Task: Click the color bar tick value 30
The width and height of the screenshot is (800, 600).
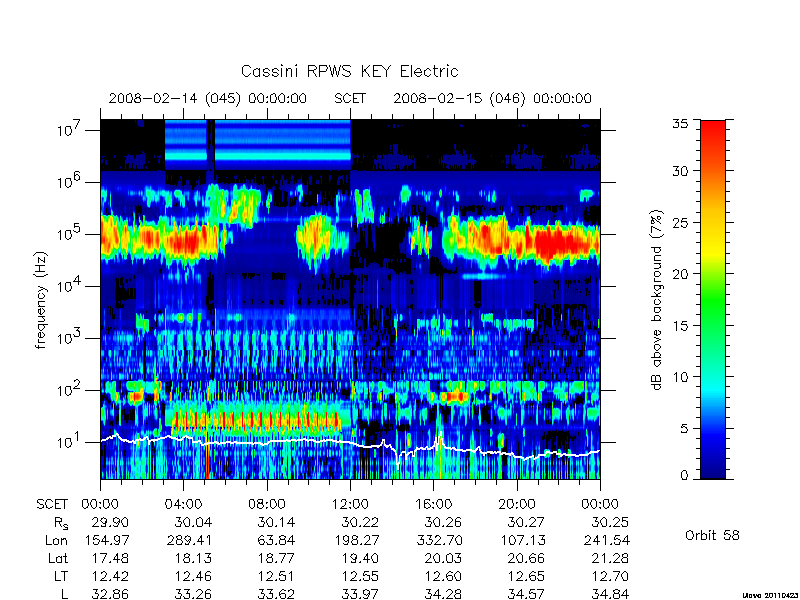Action: point(680,171)
